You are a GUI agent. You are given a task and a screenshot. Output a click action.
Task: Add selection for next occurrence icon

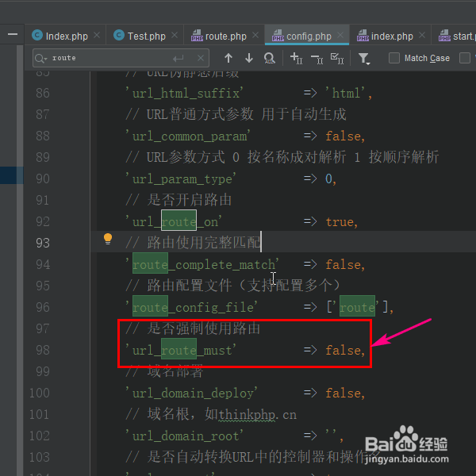pyautogui.click(x=296, y=58)
